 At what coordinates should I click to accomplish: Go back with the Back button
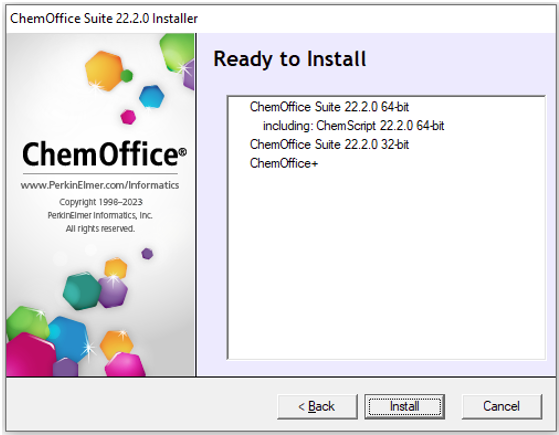(x=317, y=406)
